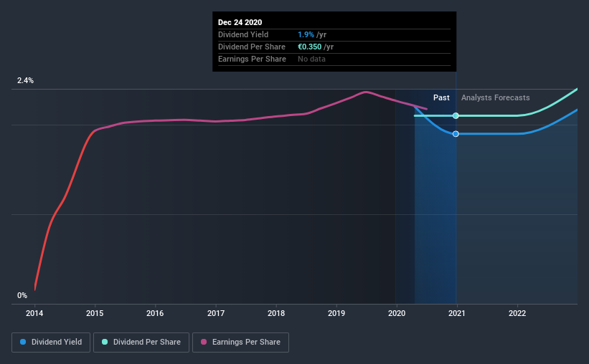The image size is (589, 364).
Task: Click the 2014 x-axis label
Action: pos(34,313)
